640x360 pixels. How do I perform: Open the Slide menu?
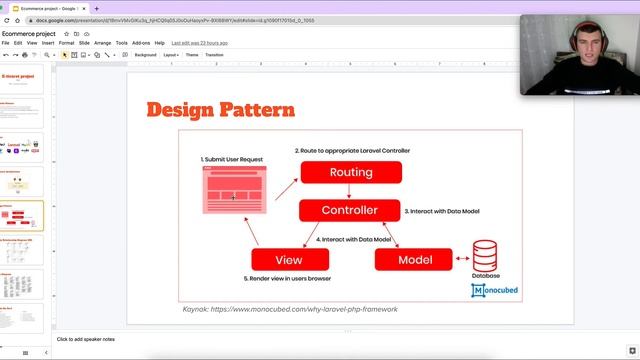pyautogui.click(x=84, y=43)
